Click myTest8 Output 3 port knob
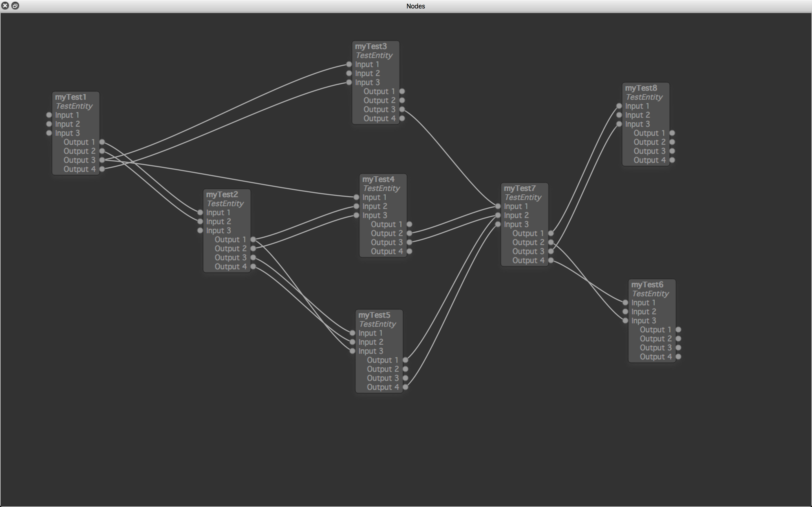 pos(672,151)
